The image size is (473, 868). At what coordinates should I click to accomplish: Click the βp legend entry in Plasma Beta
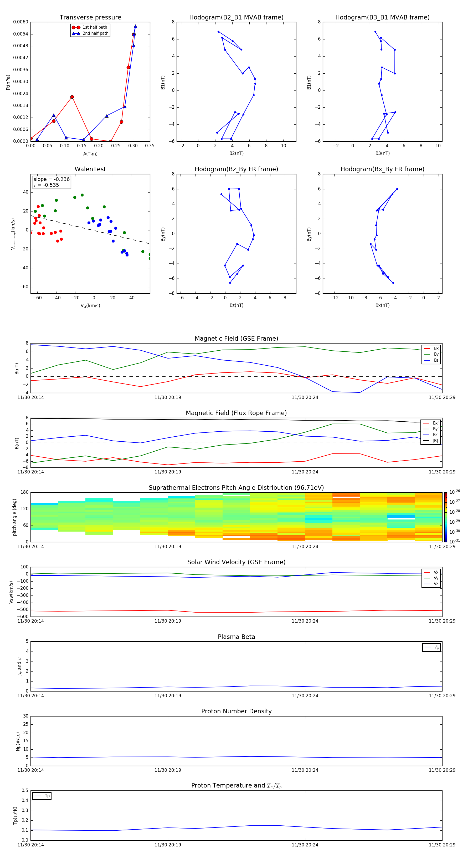(x=431, y=647)
